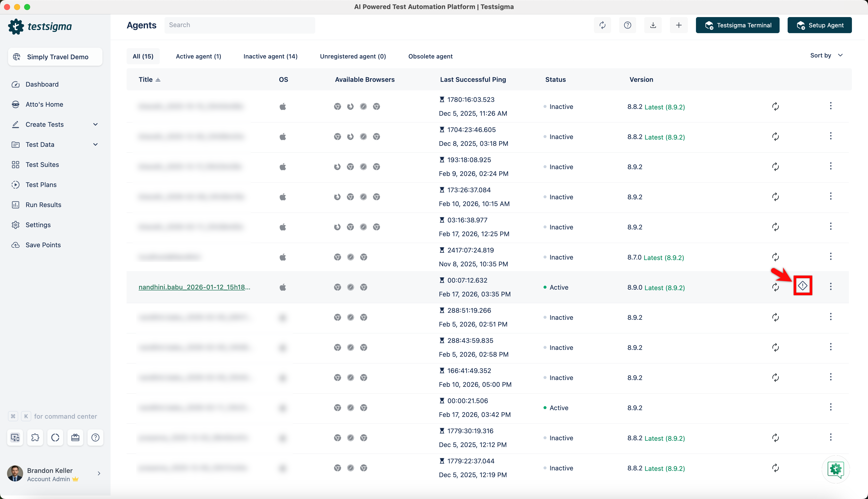This screenshot has height=499, width=868.
Task: Click the sync icon in the first agent row
Action: [x=775, y=106]
